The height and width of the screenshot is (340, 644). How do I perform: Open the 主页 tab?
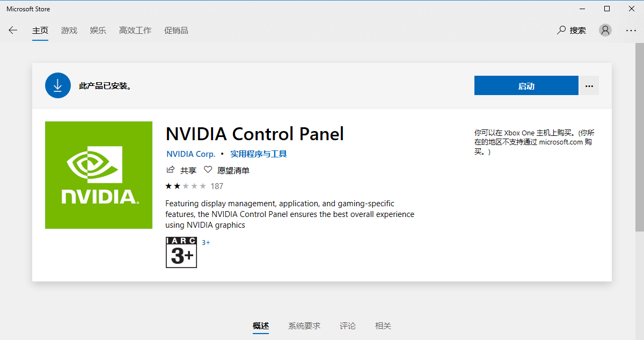(40, 31)
